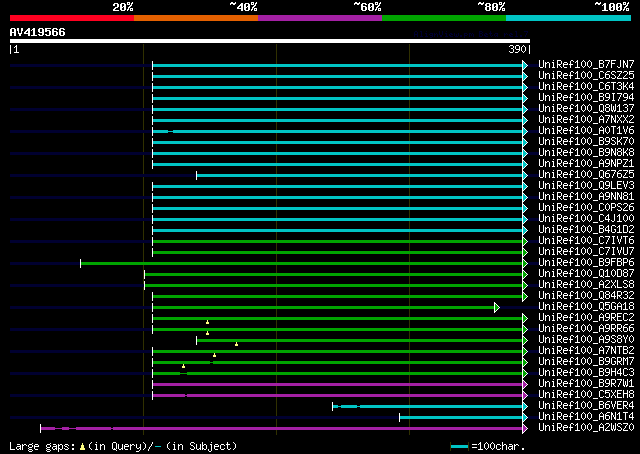Click the short cyan alignment bar for A6N1T4

[461, 418]
